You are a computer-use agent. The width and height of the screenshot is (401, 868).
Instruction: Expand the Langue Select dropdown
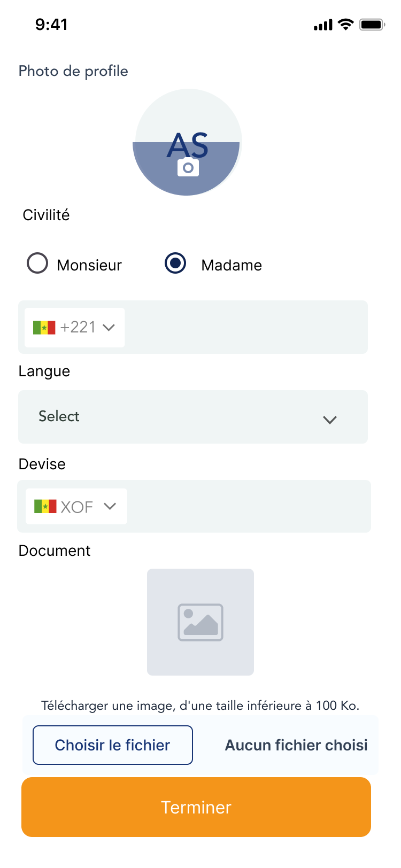[x=193, y=417]
